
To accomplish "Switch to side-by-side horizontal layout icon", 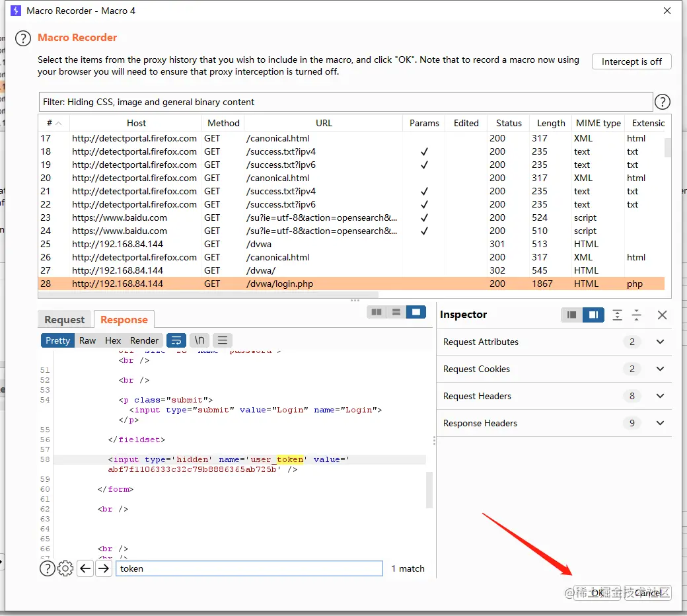I will tap(377, 312).
